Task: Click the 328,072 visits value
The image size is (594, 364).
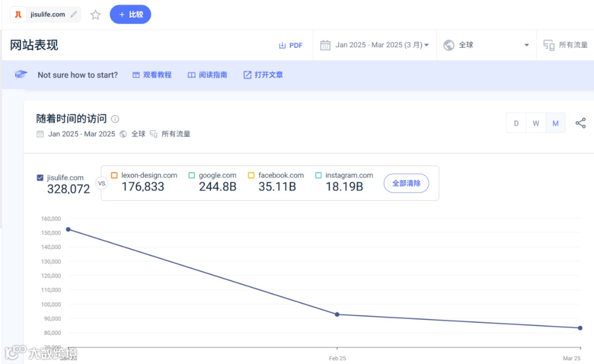Action: [69, 189]
